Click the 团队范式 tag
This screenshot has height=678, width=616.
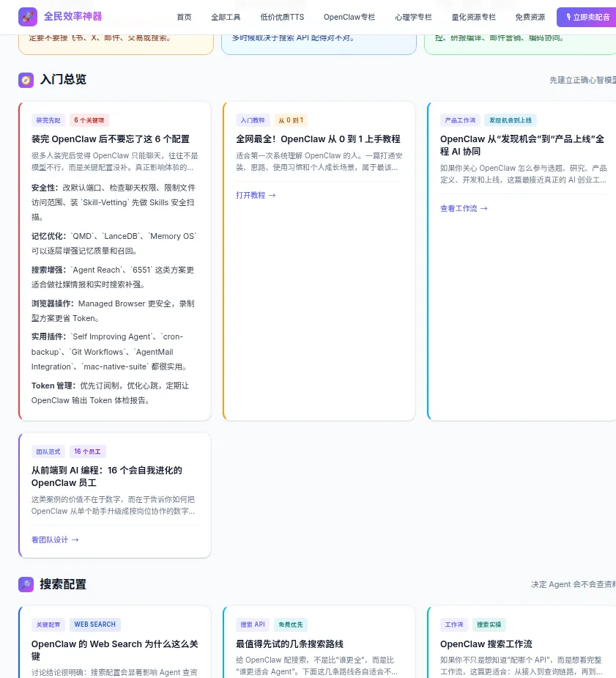(x=48, y=452)
